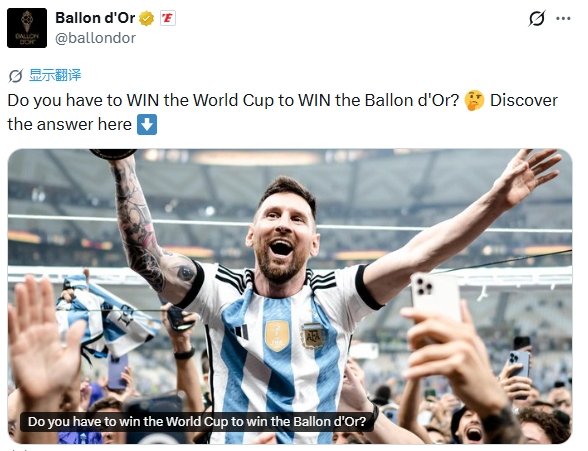
Task: Click the white phone held in crowd
Action: pyautogui.click(x=435, y=298)
